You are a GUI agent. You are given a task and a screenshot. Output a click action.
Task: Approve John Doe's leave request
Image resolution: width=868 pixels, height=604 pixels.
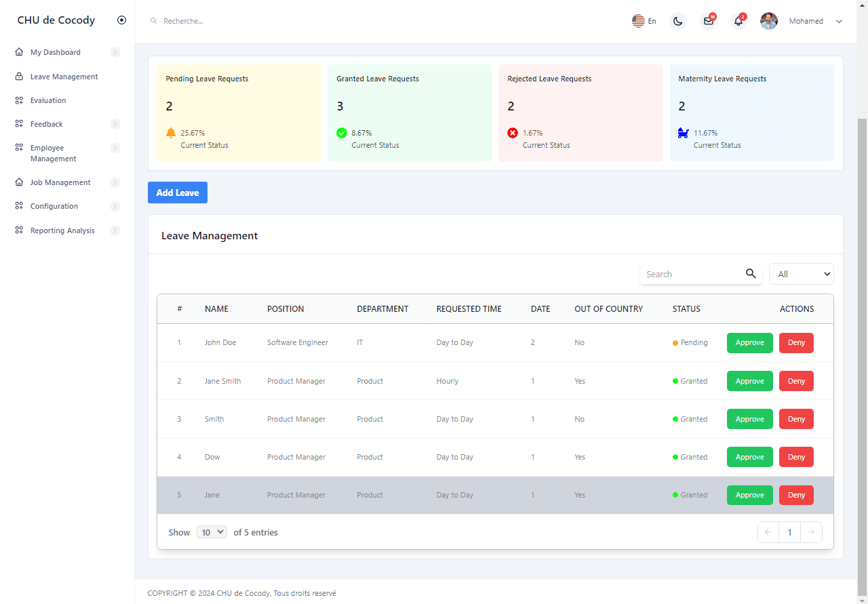pyautogui.click(x=749, y=342)
